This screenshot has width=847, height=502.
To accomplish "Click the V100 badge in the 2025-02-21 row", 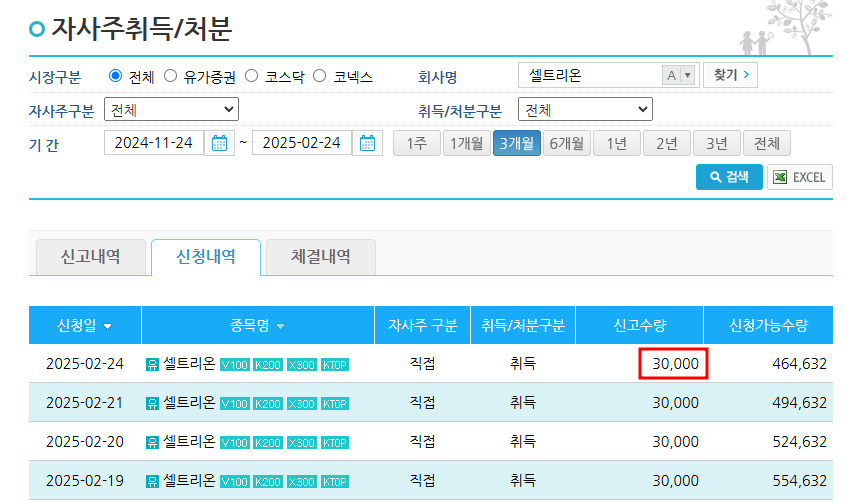I will tap(234, 404).
